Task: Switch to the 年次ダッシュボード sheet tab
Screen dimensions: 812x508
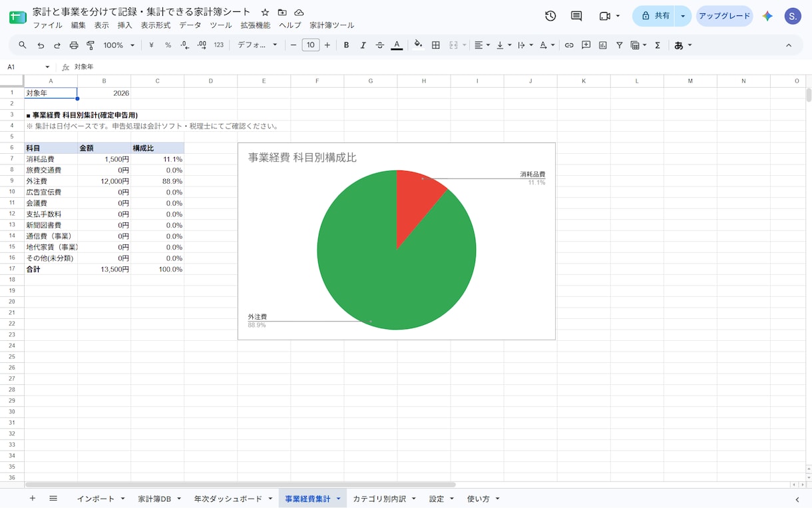Action: (228, 499)
